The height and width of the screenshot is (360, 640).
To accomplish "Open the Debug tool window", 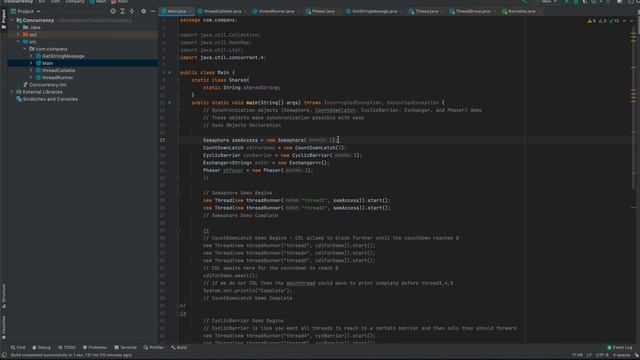I will 41,348.
